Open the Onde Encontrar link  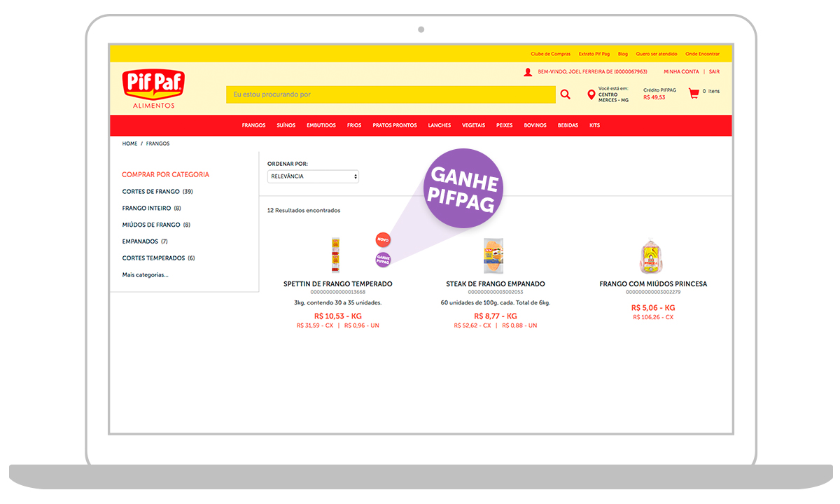(702, 54)
